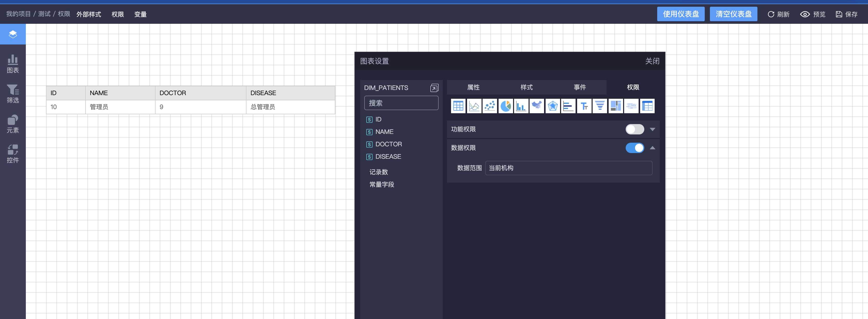
Task: Click the DISEASE field type icon
Action: 369,157
